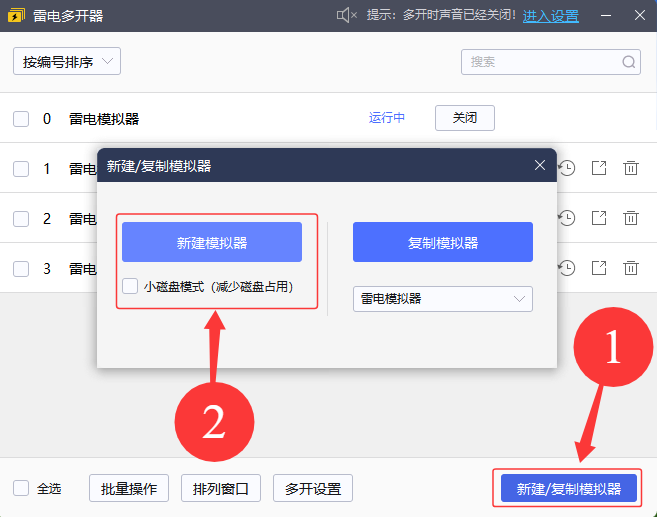
Task: Click the 雷电模拟器 name in row 0
Action: [x=104, y=119]
